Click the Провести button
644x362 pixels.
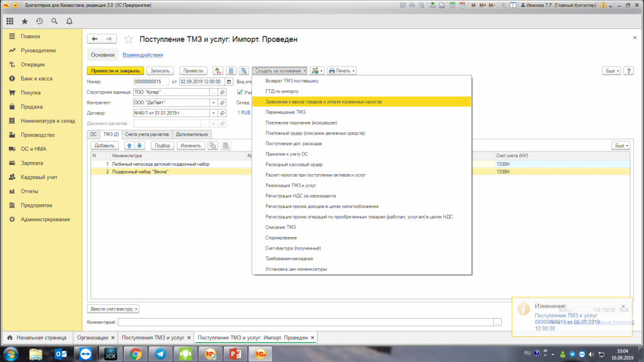[193, 70]
